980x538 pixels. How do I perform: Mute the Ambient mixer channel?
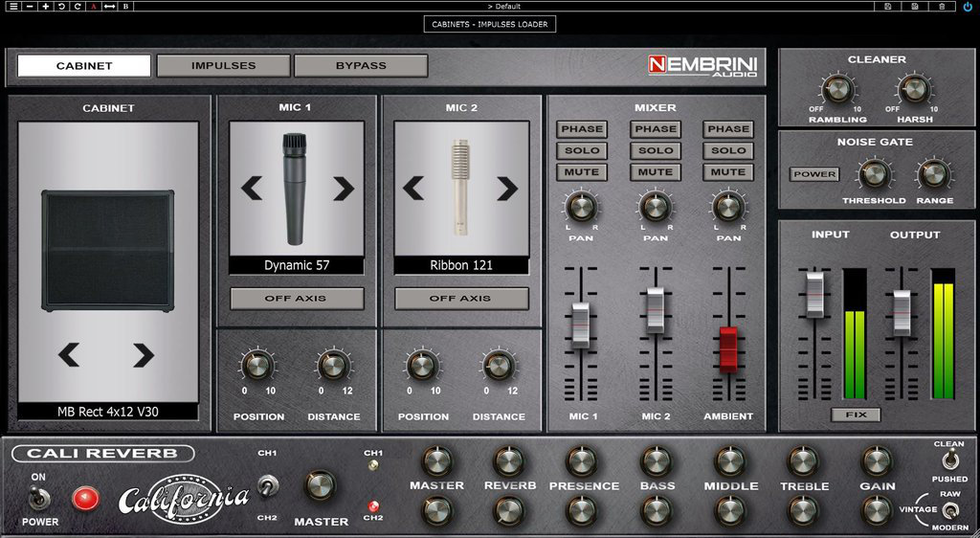pos(728,172)
